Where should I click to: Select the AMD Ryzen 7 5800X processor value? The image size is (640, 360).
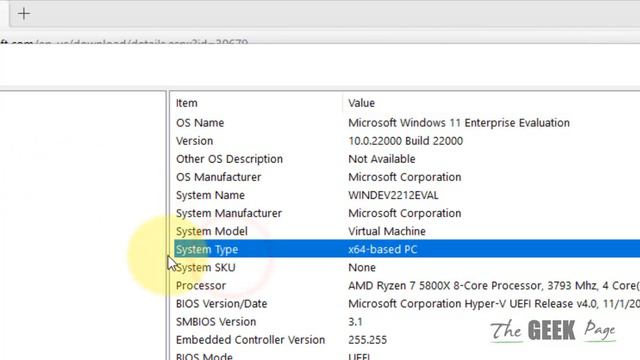coord(494,286)
